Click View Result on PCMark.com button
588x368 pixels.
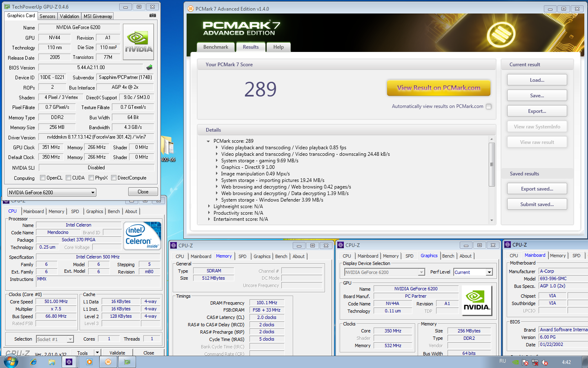(439, 88)
